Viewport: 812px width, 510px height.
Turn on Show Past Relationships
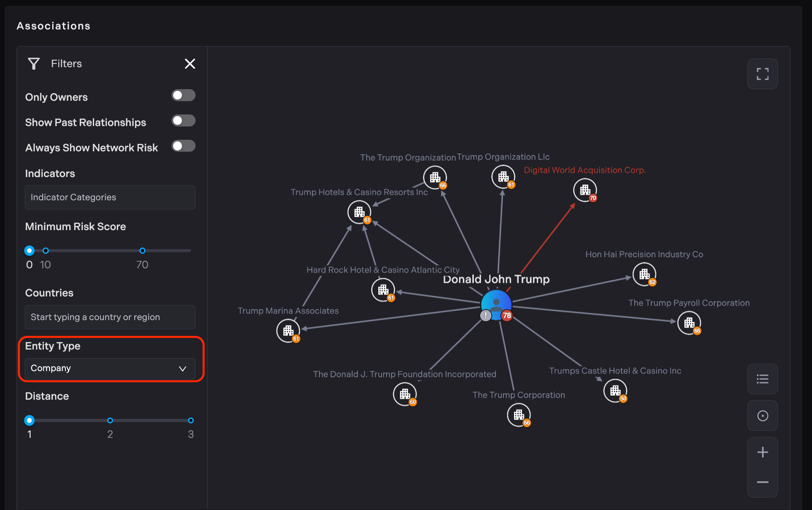[x=184, y=121]
